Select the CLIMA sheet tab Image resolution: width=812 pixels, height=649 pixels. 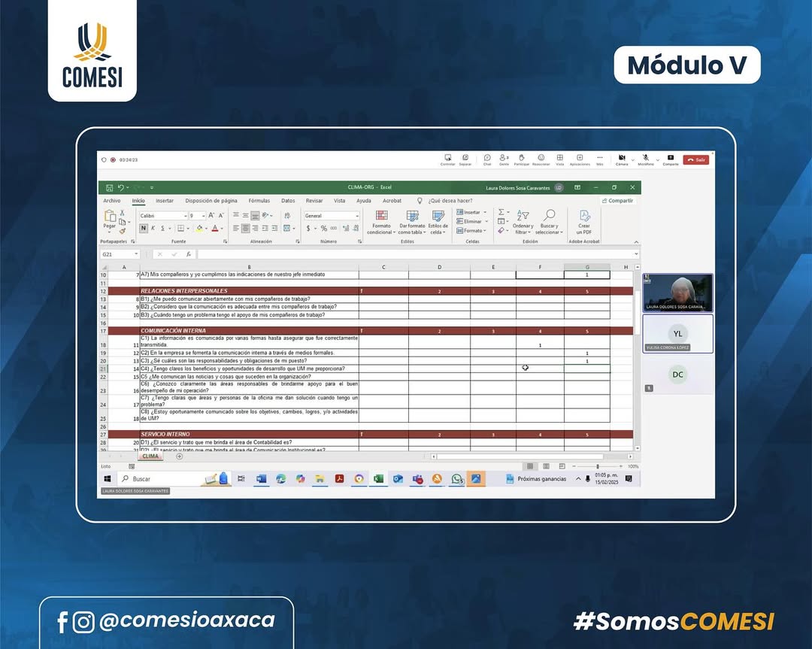[150, 456]
